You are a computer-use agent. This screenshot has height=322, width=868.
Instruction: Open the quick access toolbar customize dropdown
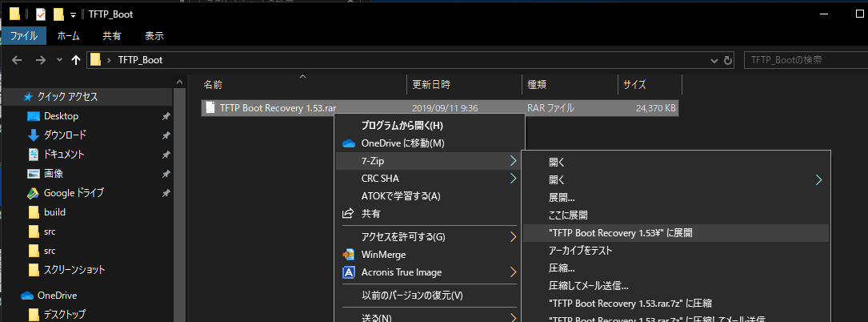(73, 14)
